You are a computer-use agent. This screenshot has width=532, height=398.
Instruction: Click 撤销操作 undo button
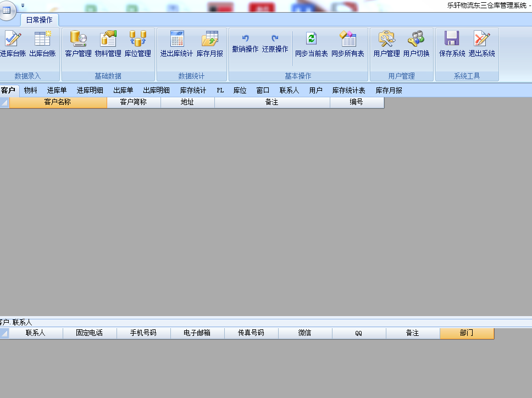[245, 44]
